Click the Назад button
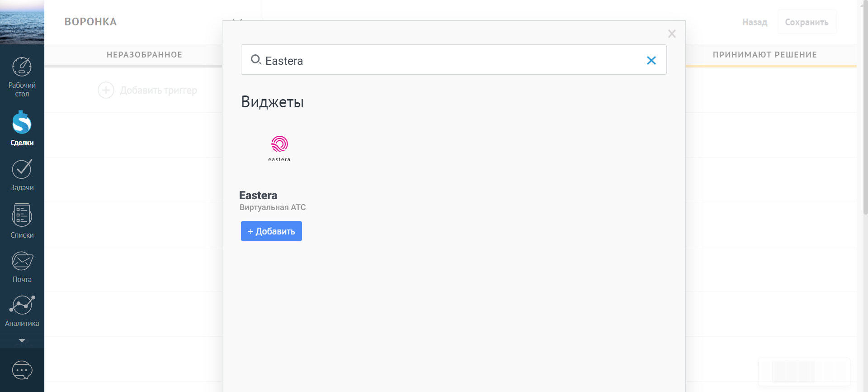 coord(755,22)
